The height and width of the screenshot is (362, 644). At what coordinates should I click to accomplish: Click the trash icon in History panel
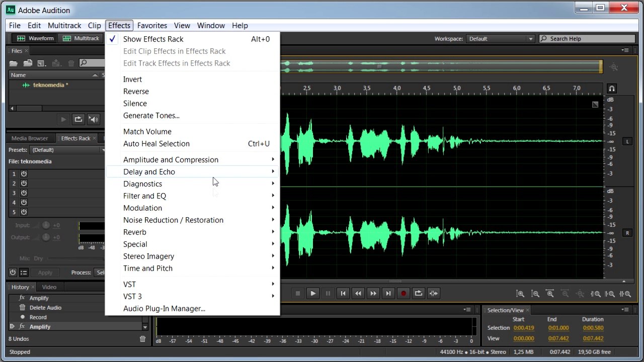[142, 339]
